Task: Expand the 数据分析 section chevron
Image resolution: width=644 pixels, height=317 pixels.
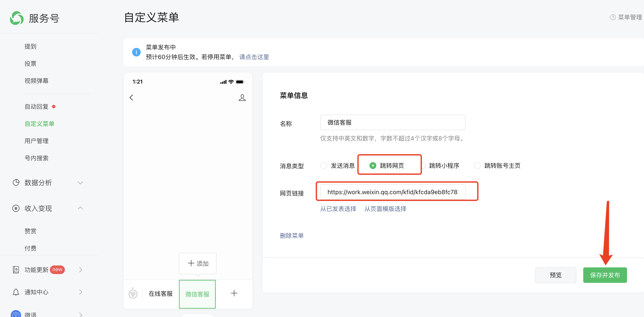Action: (80, 183)
